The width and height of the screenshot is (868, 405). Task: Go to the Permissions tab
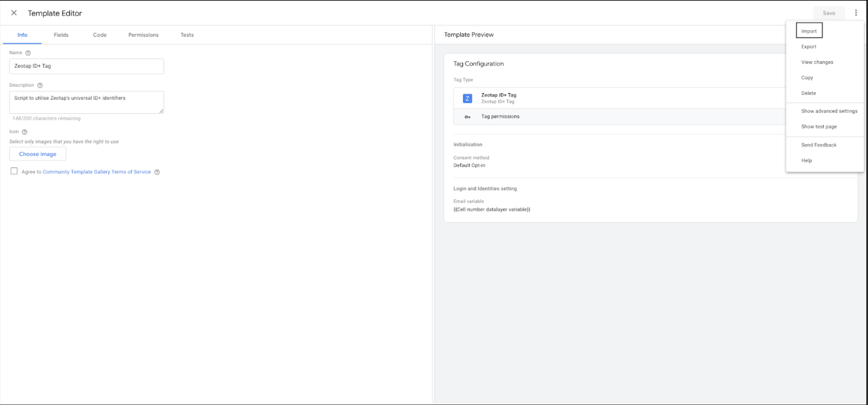tap(143, 35)
